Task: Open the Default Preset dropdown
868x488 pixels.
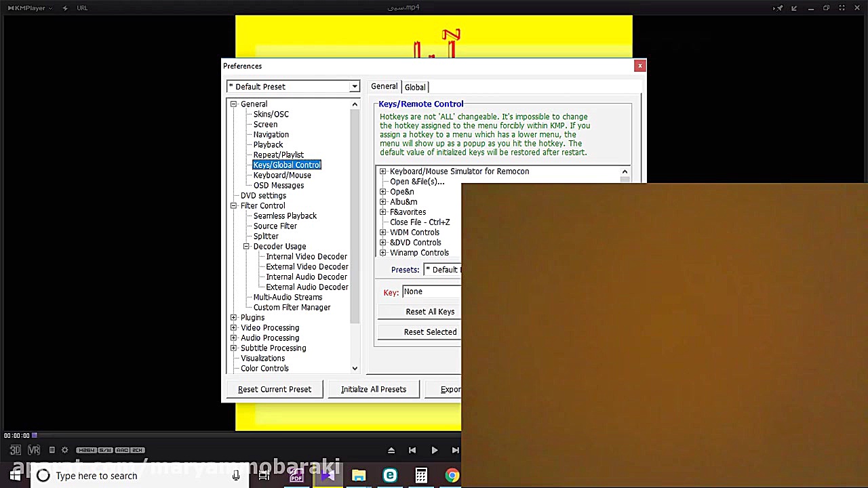Action: click(354, 87)
